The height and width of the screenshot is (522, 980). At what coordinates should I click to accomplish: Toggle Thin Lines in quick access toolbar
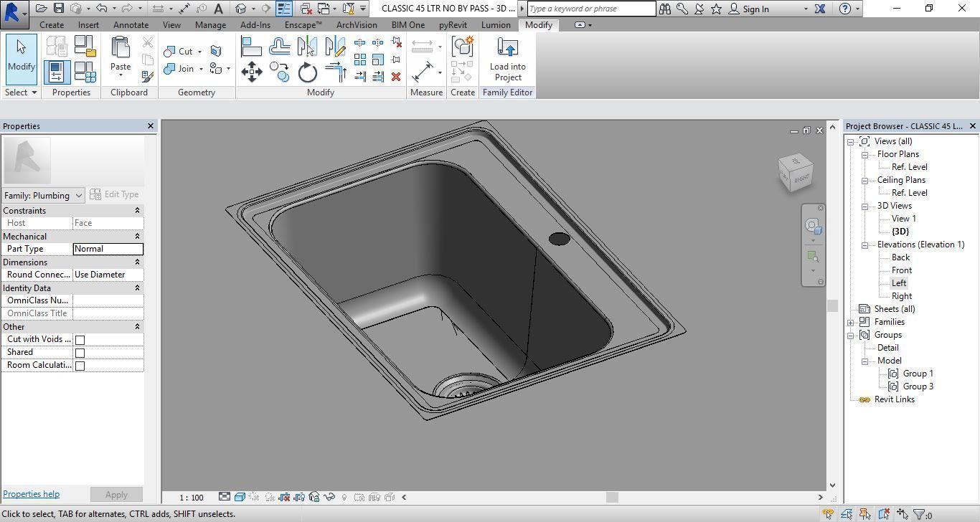click(284, 9)
